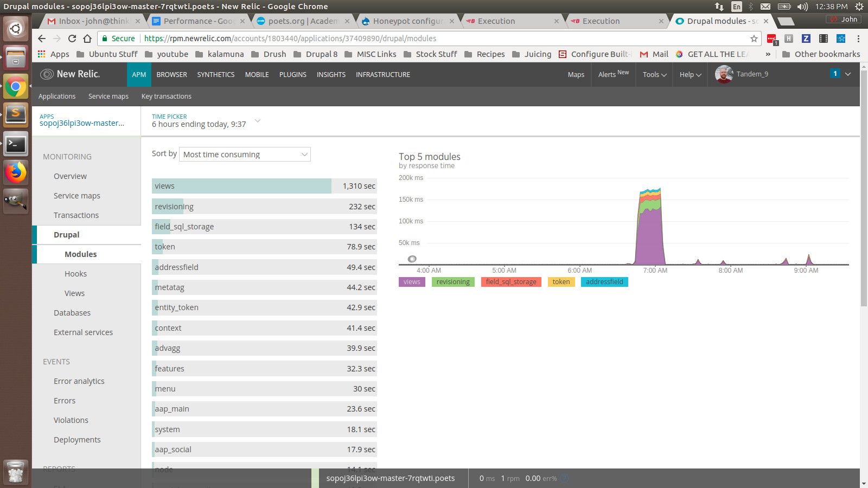Open the system power gear menu
Viewport: 868px width, 488px height.
[859, 7]
